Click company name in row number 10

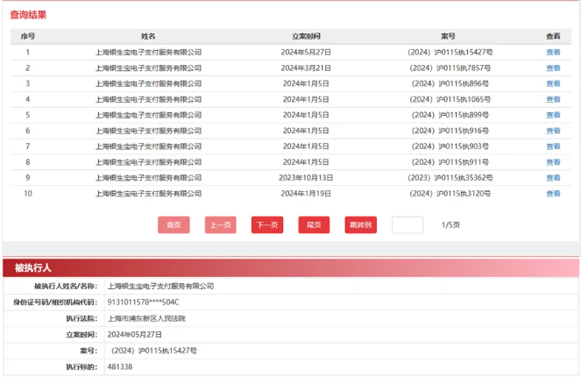coord(148,194)
